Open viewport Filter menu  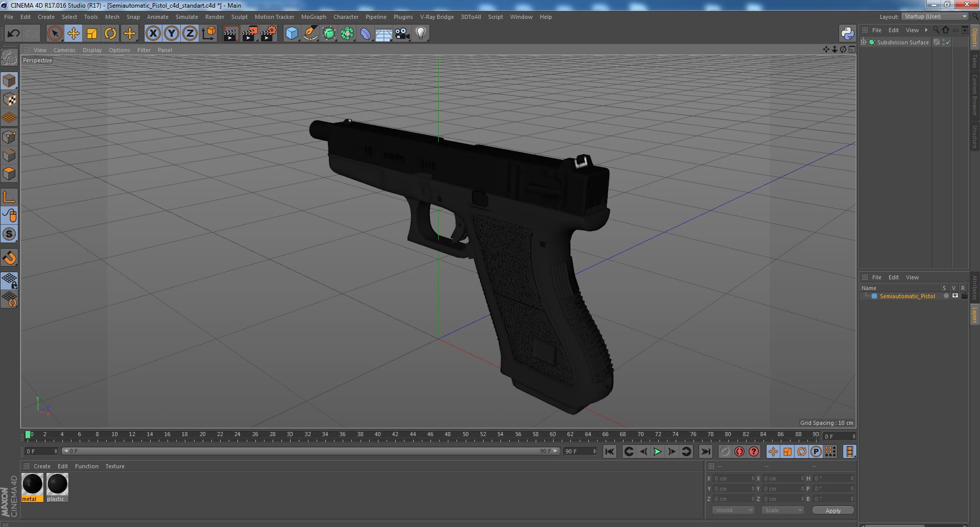pos(144,50)
